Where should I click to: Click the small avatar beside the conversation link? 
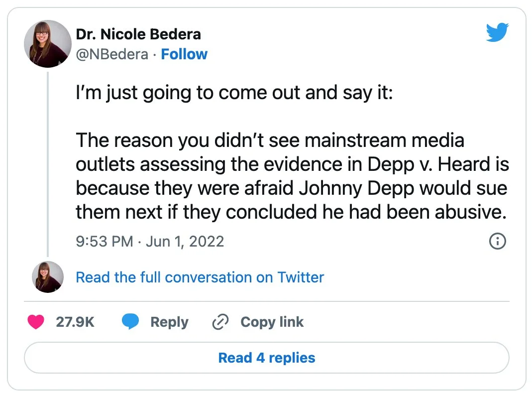pyautogui.click(x=48, y=277)
